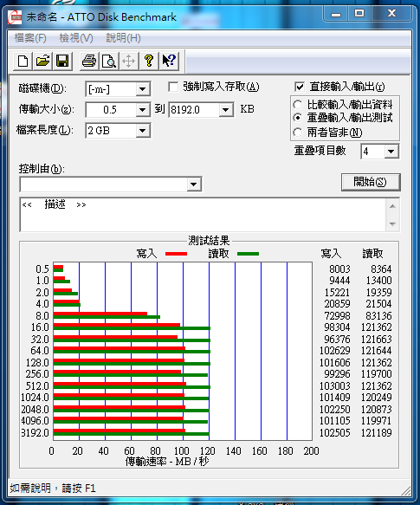Screen dimensions: 420x505
Task: Click the red 寫入 legend swatch
Action: tap(176, 254)
